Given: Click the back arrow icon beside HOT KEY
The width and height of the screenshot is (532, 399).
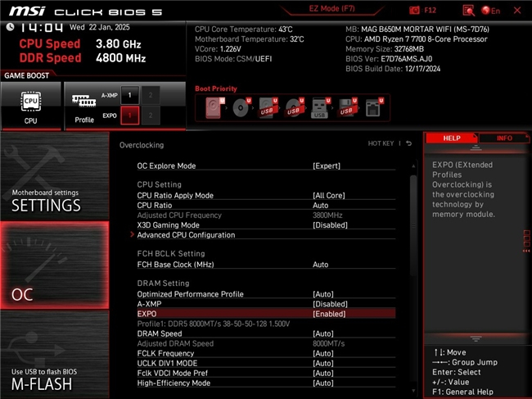Looking at the screenshot, I should pyautogui.click(x=408, y=144).
